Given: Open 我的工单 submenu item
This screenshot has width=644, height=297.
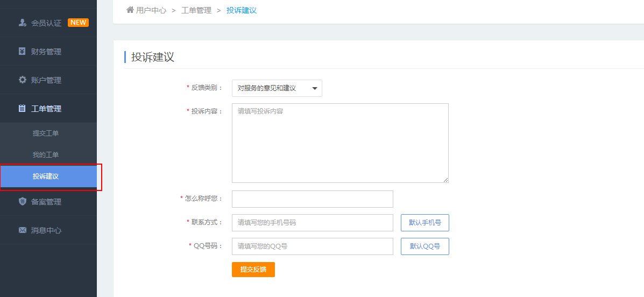Looking at the screenshot, I should 46,155.
